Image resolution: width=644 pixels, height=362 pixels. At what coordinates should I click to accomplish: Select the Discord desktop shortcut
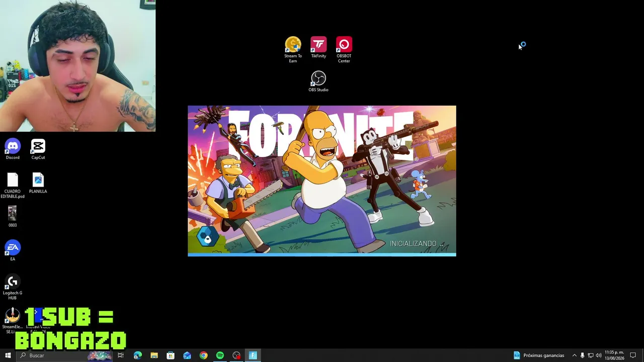[x=13, y=149]
